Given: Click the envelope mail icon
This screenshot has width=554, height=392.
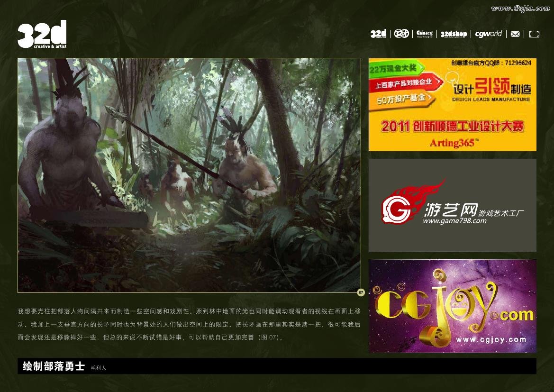Looking at the screenshot, I should (x=515, y=34).
